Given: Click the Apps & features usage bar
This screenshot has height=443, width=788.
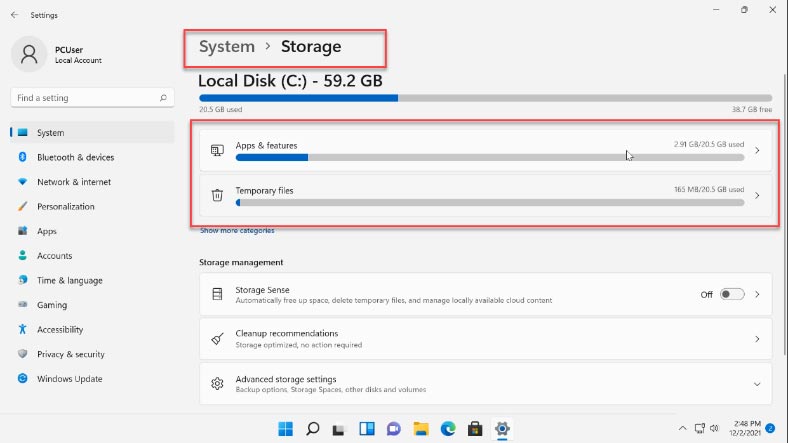Looking at the screenshot, I should (490, 158).
